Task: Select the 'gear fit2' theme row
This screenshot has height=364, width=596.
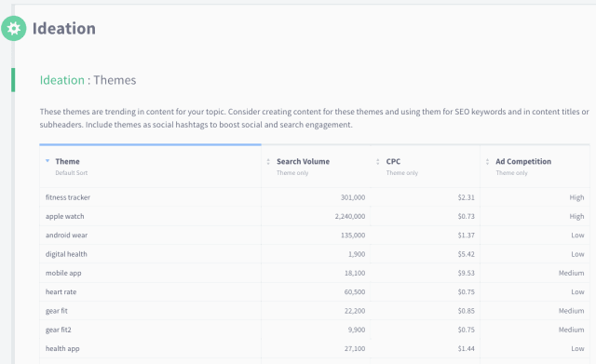Action: [315, 330]
